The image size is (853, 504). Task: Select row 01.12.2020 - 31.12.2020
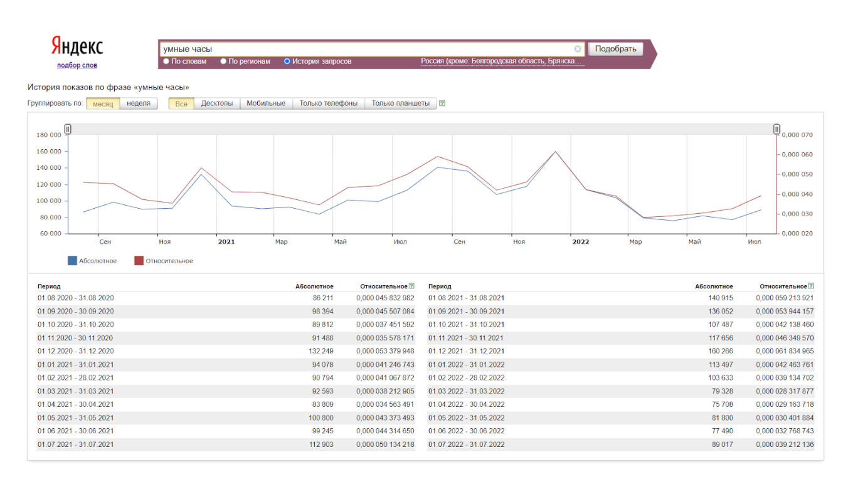226,351
